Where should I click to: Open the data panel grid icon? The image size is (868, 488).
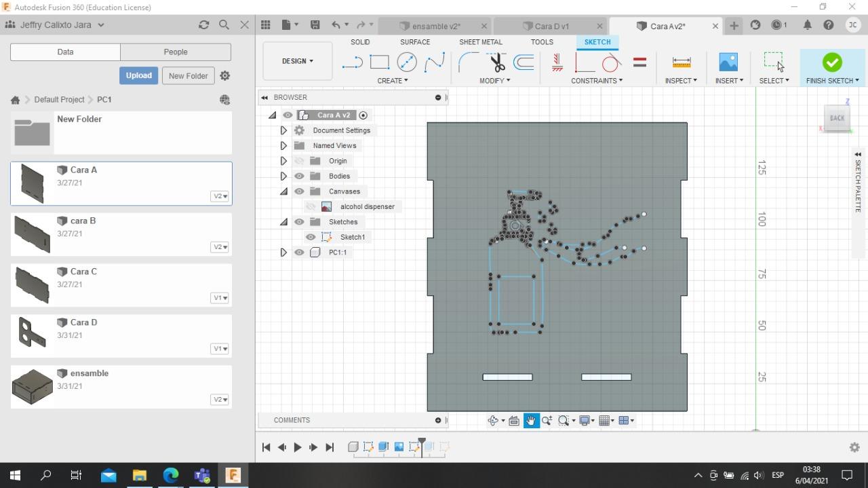coord(266,25)
